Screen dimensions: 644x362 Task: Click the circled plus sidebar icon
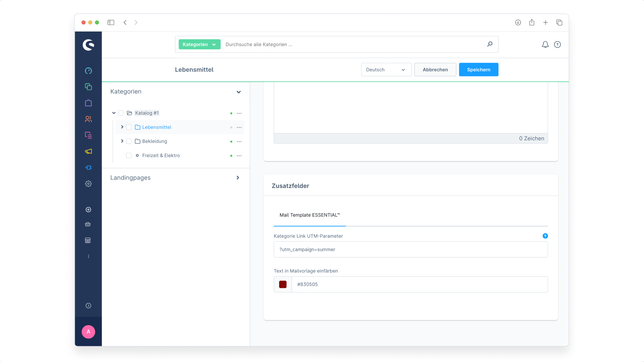[x=88, y=209]
